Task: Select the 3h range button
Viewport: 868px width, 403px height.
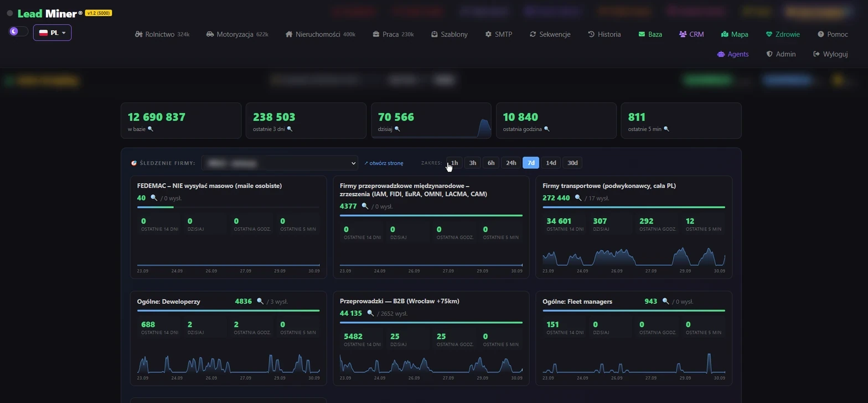Action: (472, 163)
